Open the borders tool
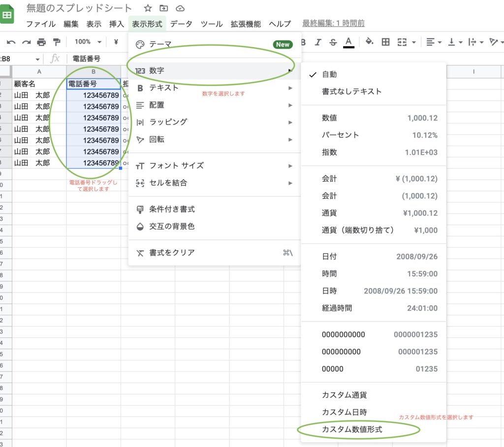Viewport: 504px width, 447px height. tap(386, 42)
